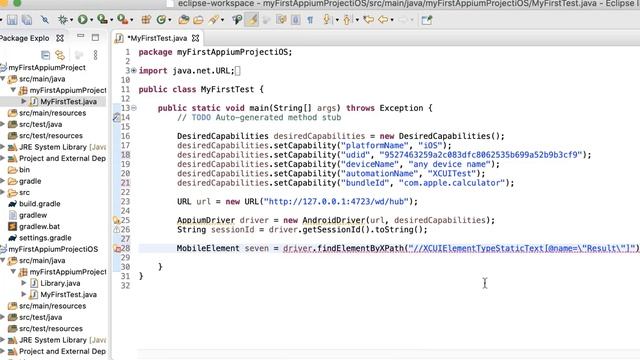This screenshot has height=360, width=640.
Task: Click the error marker on line 28
Action: [117, 248]
